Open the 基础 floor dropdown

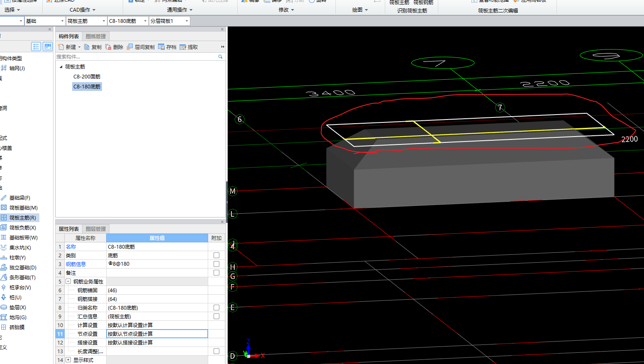[x=62, y=21]
